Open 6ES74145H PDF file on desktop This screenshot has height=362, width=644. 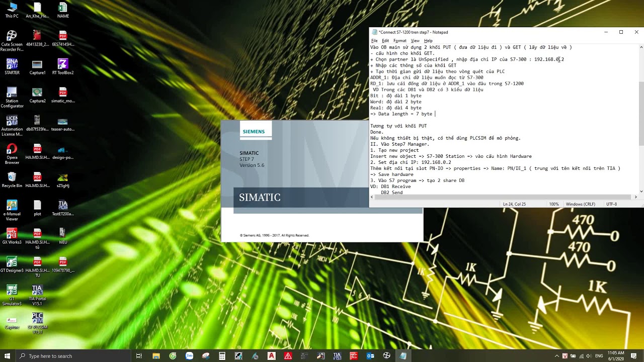pos(63,38)
